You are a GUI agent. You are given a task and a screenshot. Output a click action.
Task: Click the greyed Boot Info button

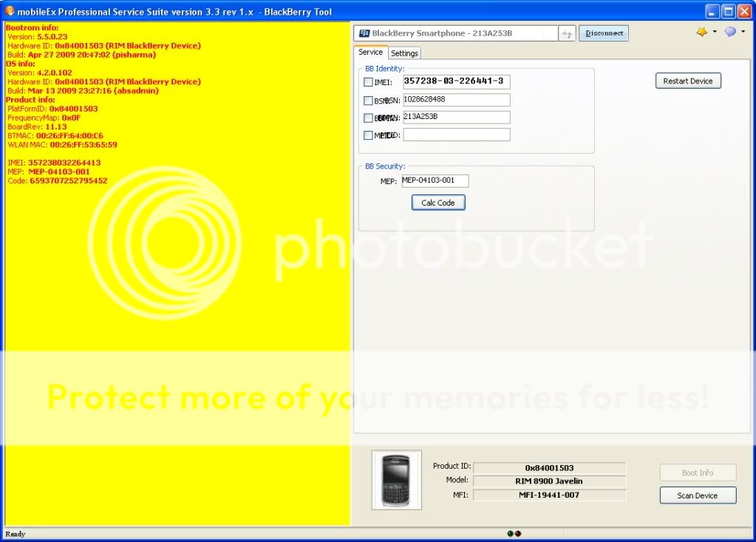[x=698, y=472]
